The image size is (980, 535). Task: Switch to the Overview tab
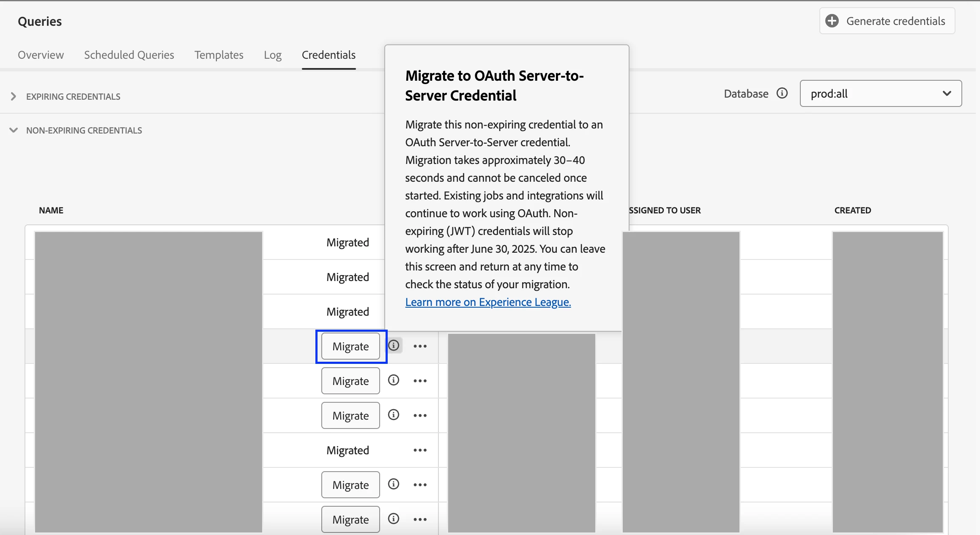coord(41,55)
